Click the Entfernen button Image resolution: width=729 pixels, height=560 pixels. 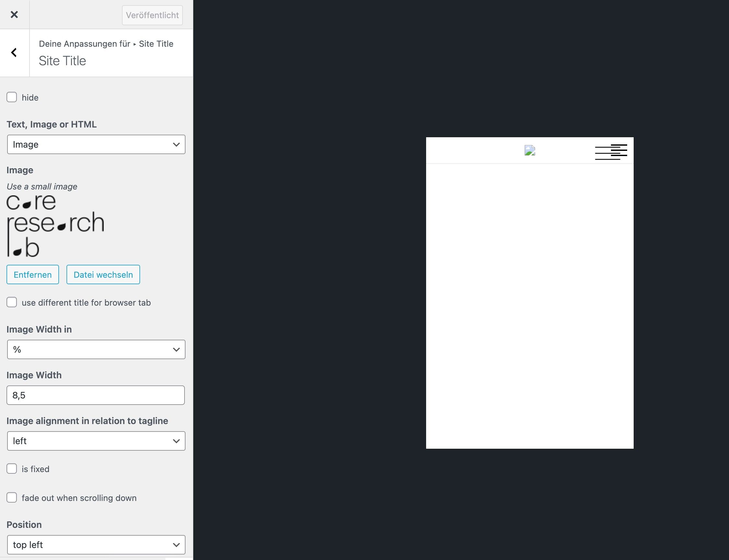(x=33, y=275)
